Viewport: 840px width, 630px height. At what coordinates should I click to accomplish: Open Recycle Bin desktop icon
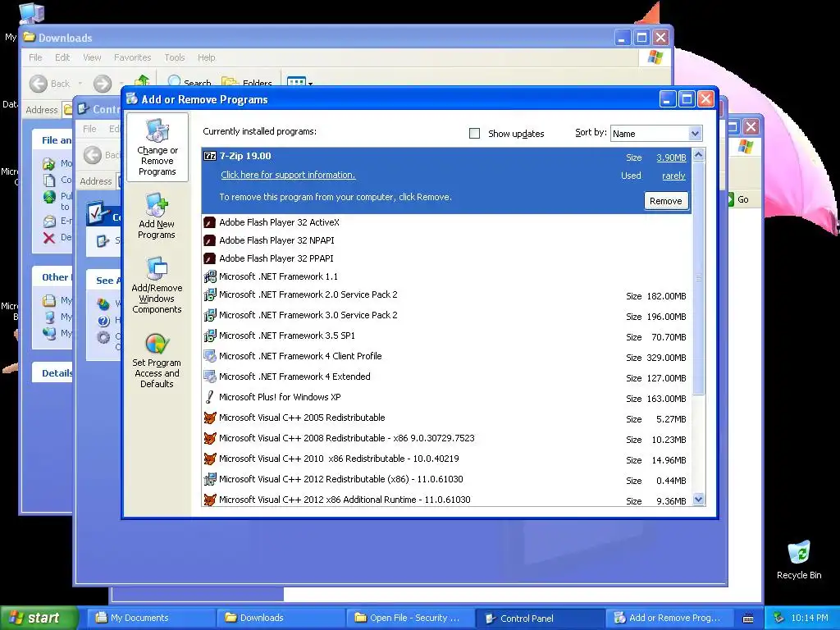(799, 553)
